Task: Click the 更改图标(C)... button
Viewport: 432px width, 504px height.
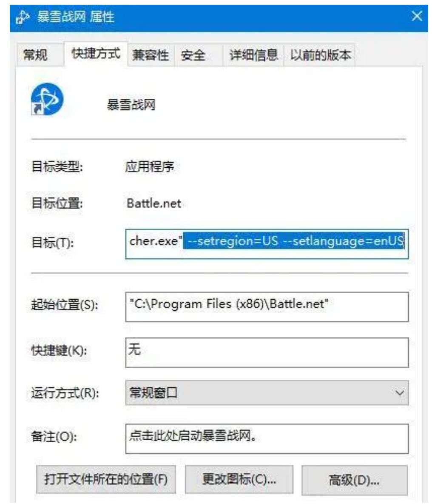Action: coord(239,479)
